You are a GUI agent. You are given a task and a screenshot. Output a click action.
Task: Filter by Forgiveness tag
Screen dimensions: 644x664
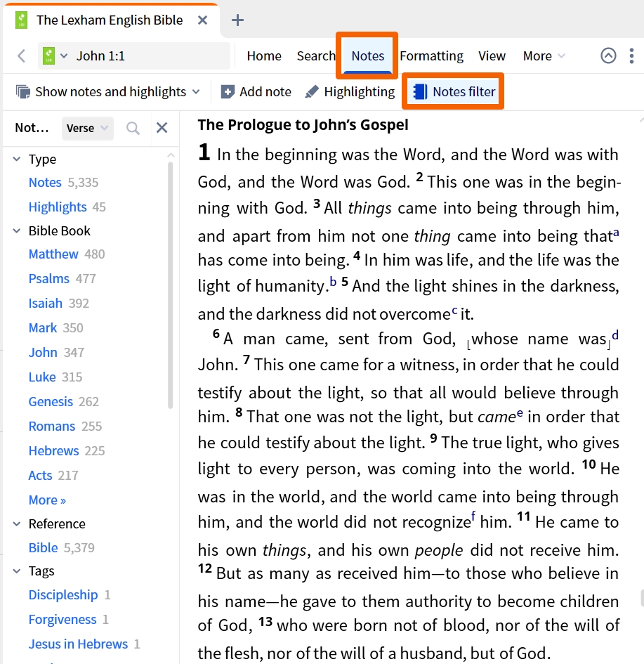point(69,620)
